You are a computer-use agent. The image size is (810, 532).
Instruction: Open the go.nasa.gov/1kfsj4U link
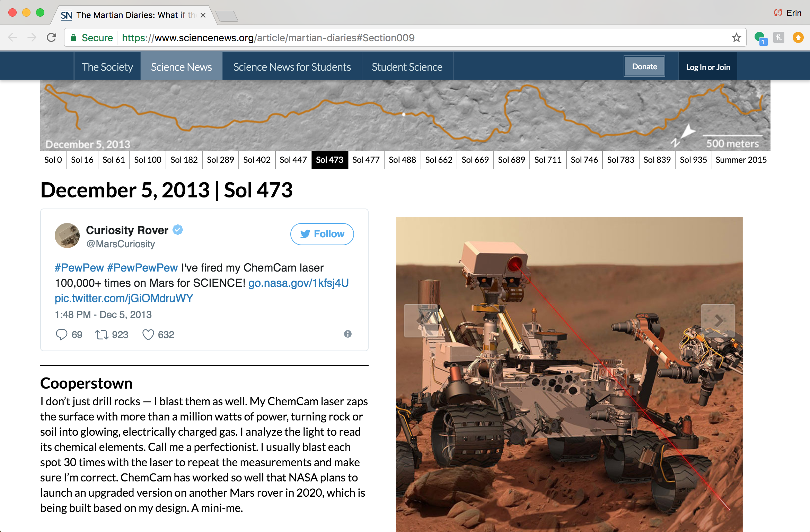[298, 283]
